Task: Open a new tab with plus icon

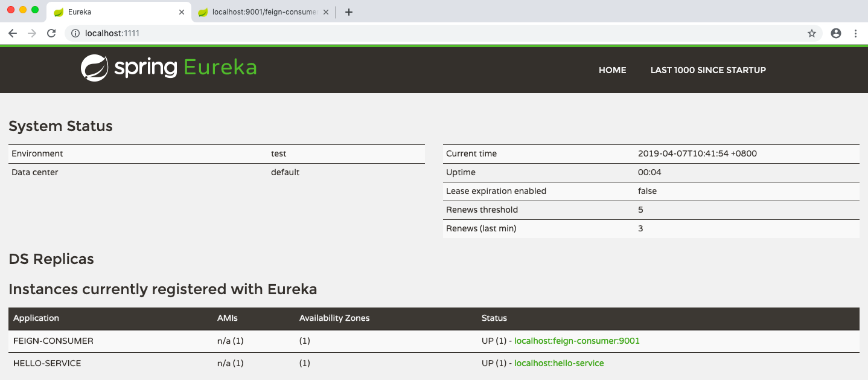Action: point(348,12)
